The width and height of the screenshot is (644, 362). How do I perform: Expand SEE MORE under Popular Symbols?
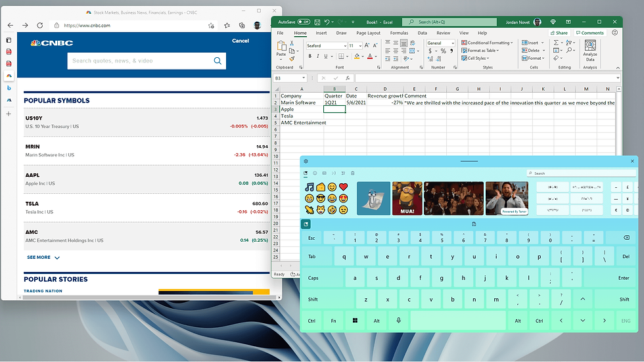click(43, 258)
